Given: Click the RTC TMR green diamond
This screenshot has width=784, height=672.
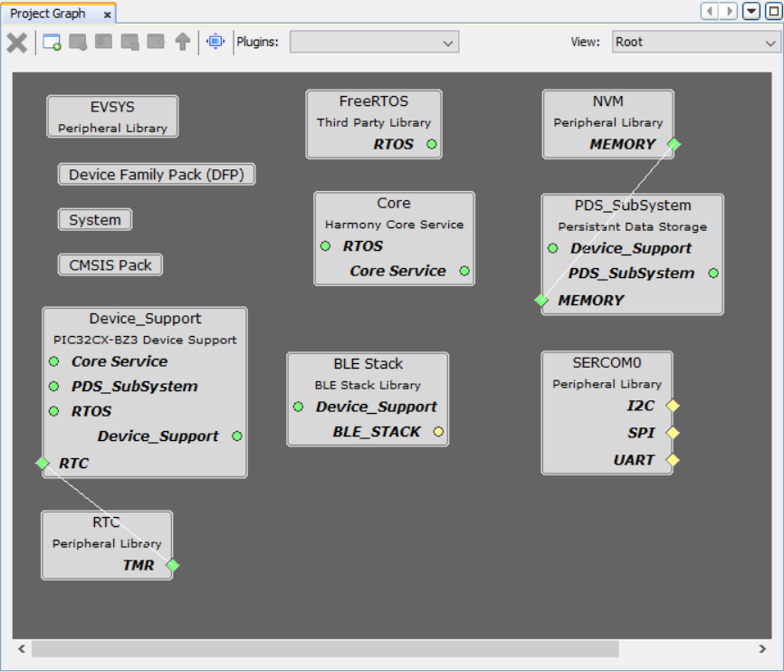Looking at the screenshot, I should pos(172,566).
